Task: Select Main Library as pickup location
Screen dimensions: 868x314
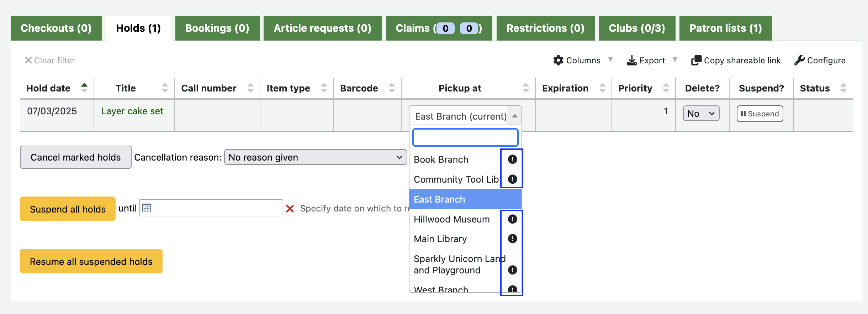Action: coord(440,239)
